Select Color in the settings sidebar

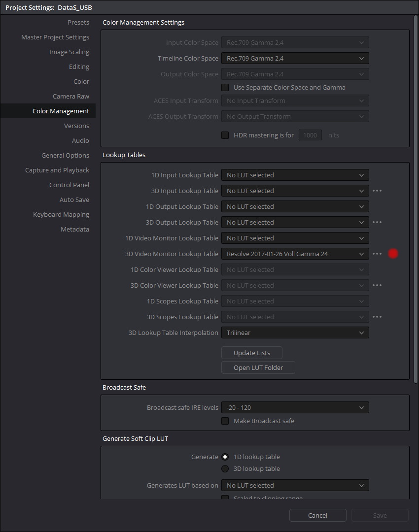click(81, 81)
